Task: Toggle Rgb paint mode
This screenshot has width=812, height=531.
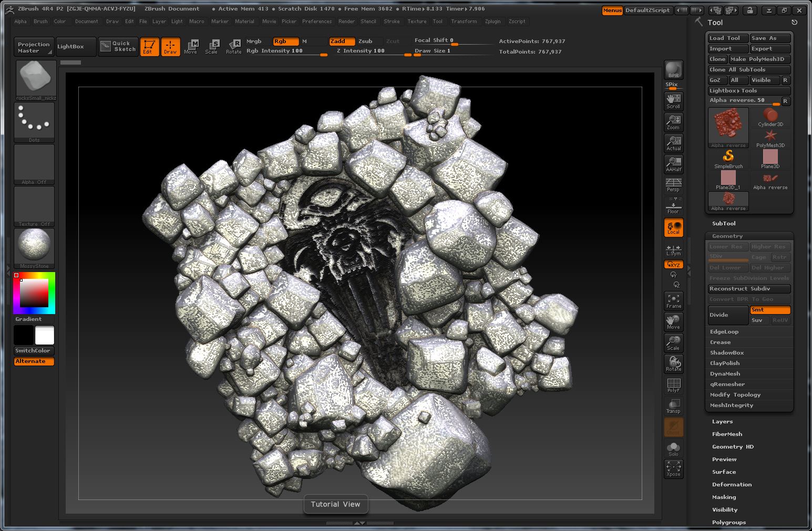Action: point(286,41)
